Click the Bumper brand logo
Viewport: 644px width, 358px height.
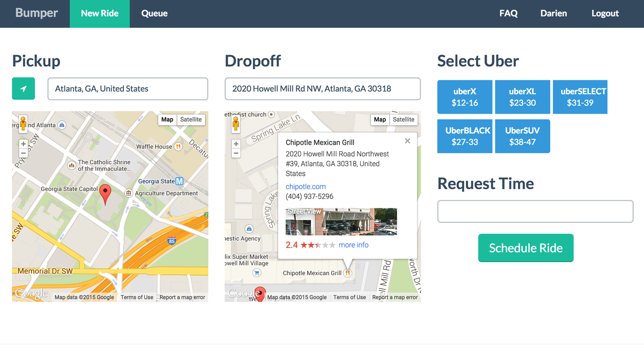(36, 13)
